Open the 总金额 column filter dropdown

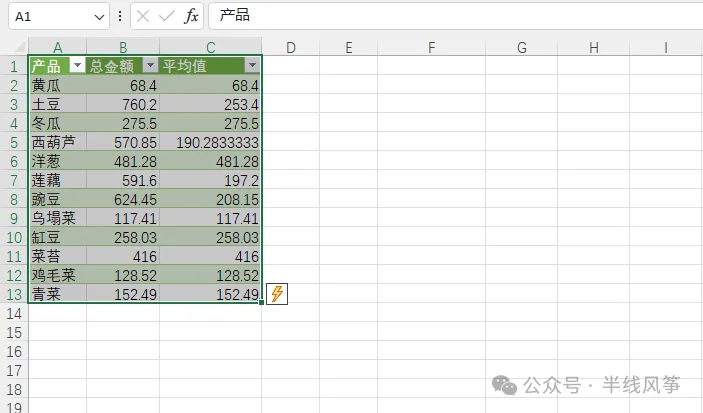(150, 65)
